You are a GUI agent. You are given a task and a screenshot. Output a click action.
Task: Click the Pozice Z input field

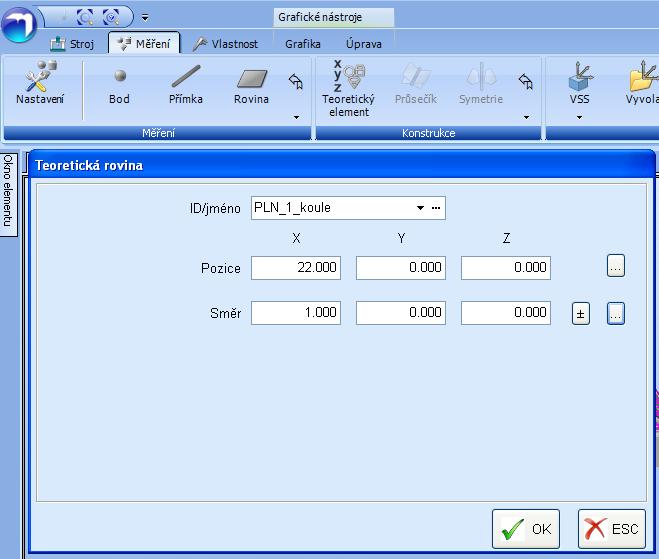click(506, 267)
